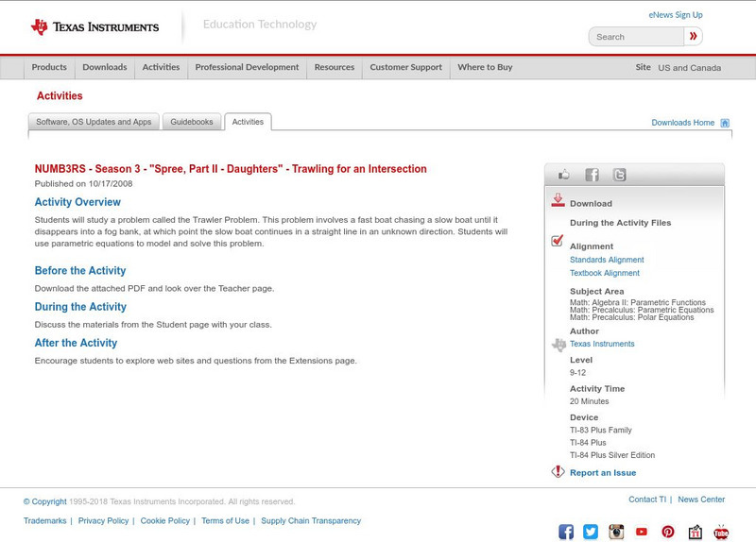Click the thumbs-up like icon
Viewport: 756px width, 542px height.
563,175
